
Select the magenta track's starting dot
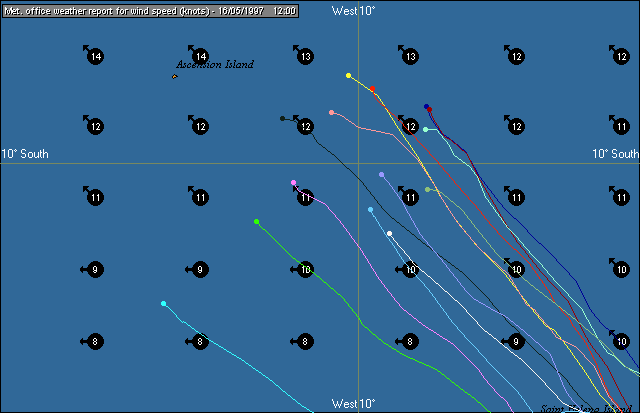point(293,182)
